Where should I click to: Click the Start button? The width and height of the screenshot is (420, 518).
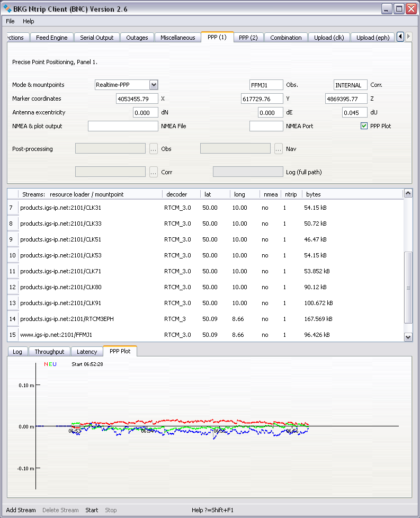(92, 510)
